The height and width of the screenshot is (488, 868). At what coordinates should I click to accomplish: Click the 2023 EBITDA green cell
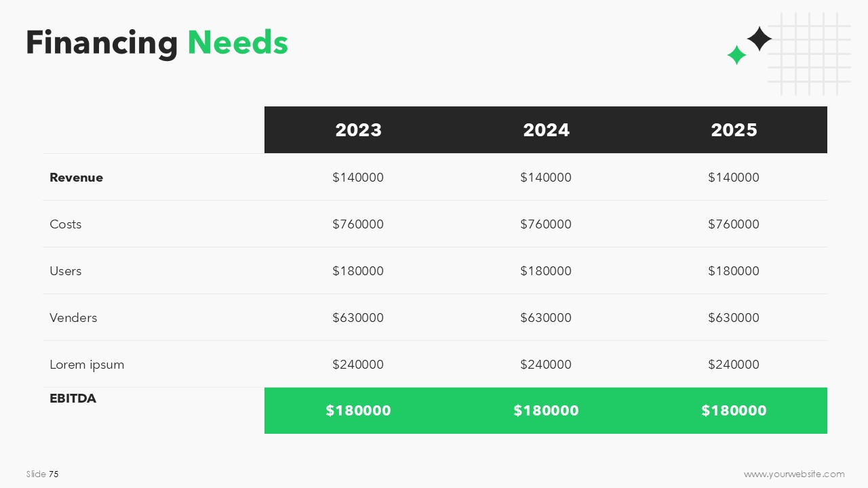358,411
